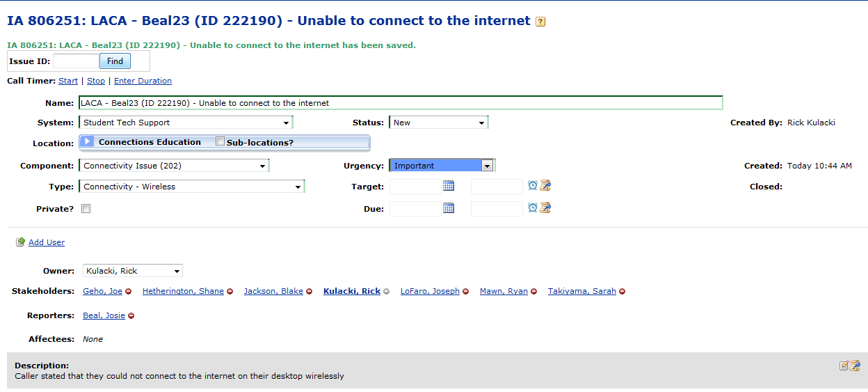Expand the Connections Education location arrow
Viewport: 868px width, 392px height.
[x=87, y=141]
